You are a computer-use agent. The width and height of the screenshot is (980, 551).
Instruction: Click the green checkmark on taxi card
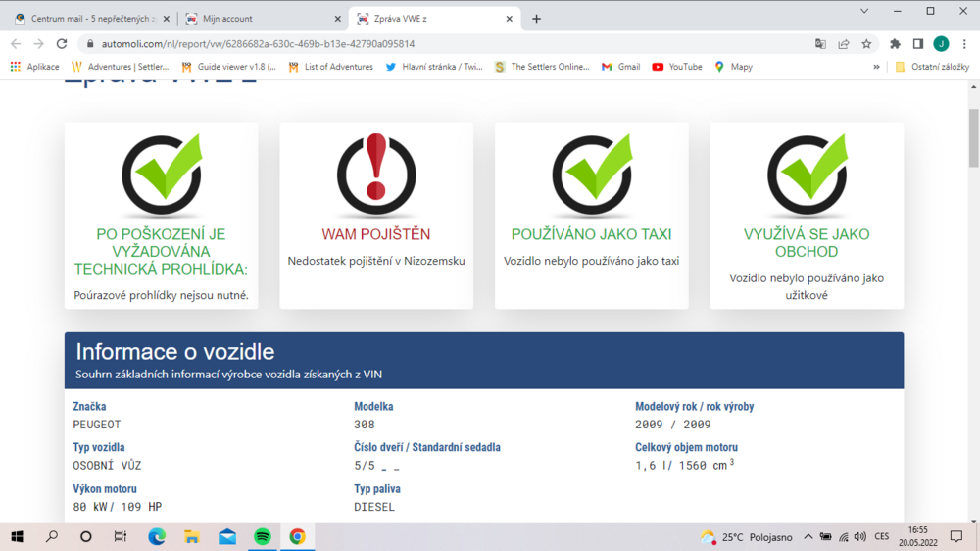593,174
